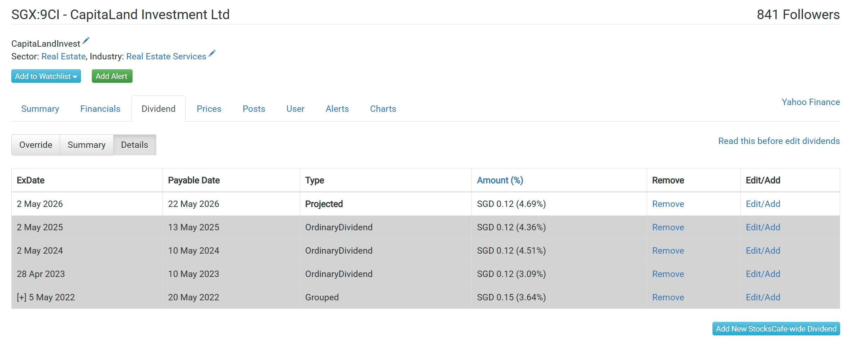Select the 13 May 2025 payable date
The image size is (868, 341).
click(194, 227)
